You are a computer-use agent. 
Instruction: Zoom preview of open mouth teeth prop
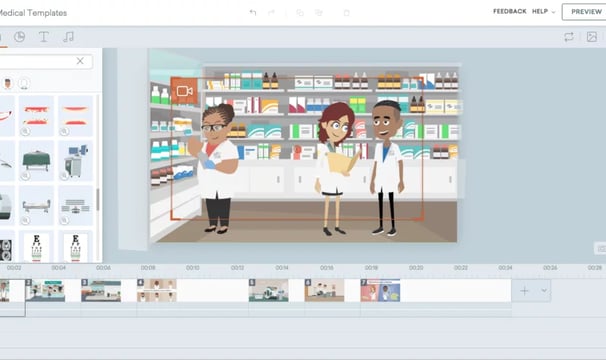(25, 131)
